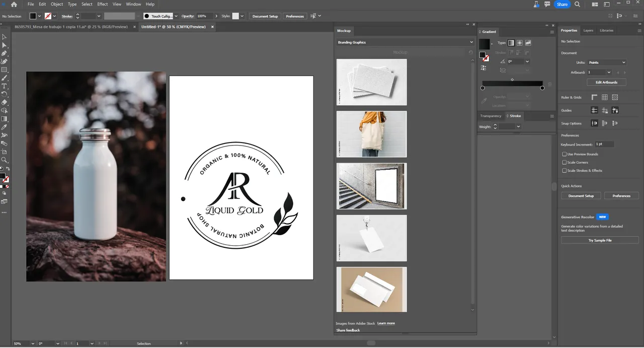This screenshot has height=348, width=644.
Task: Click the Edit Artboards button
Action: pyautogui.click(x=606, y=82)
